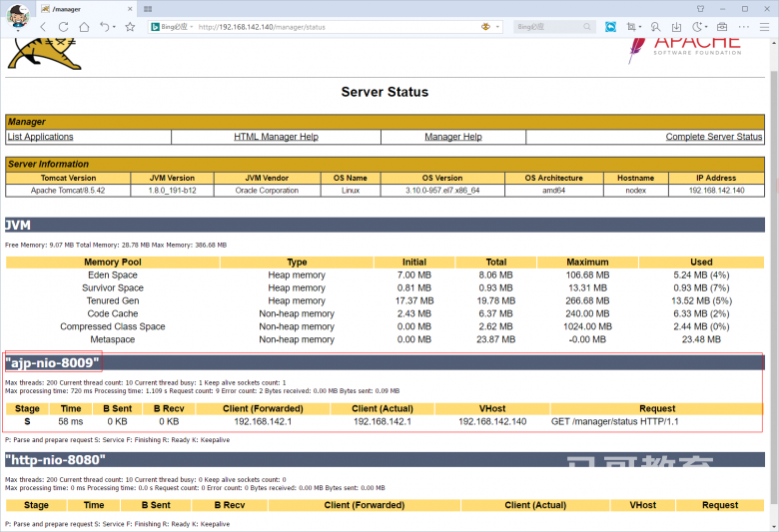This screenshot has width=779, height=532.
Task: Open the three-dots more tools icon
Action: click(x=744, y=27)
